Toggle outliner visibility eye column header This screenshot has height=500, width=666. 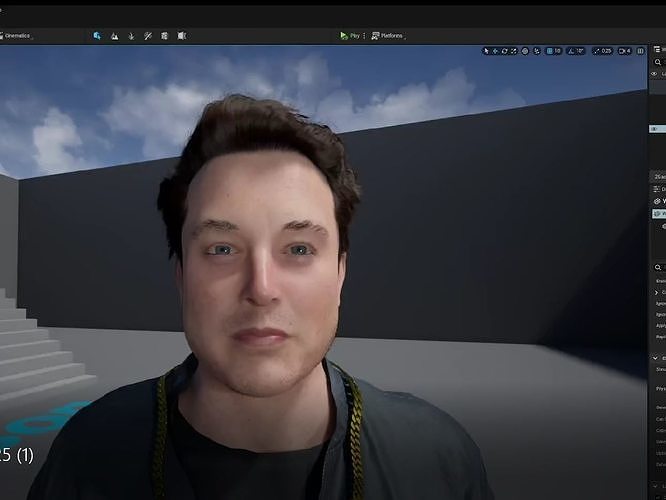[x=654, y=74]
